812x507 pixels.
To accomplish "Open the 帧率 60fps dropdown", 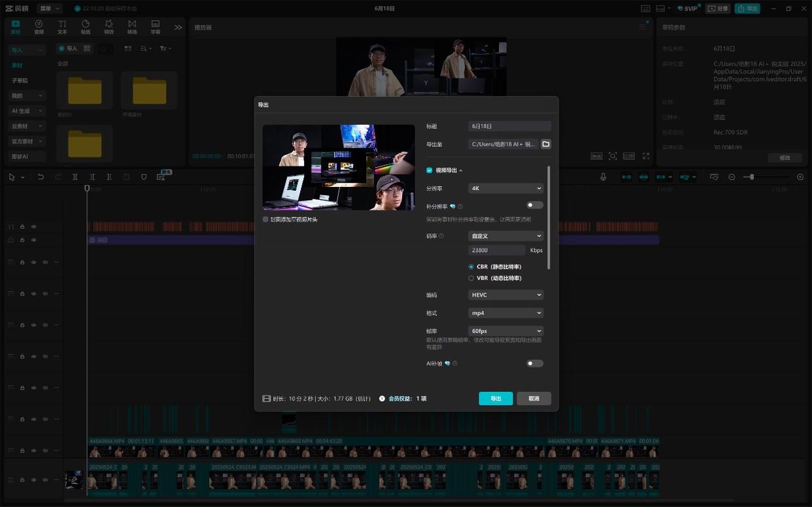I will click(x=505, y=331).
